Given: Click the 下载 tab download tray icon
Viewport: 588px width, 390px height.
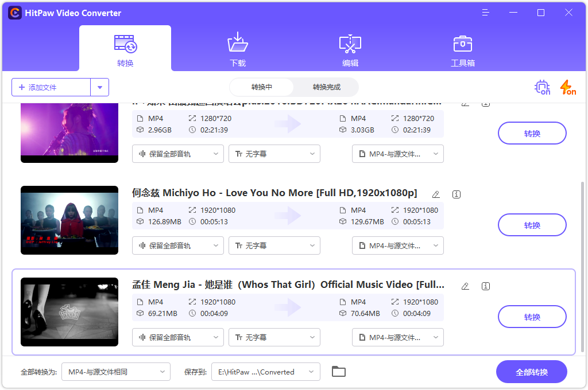Looking at the screenshot, I should (x=238, y=42).
